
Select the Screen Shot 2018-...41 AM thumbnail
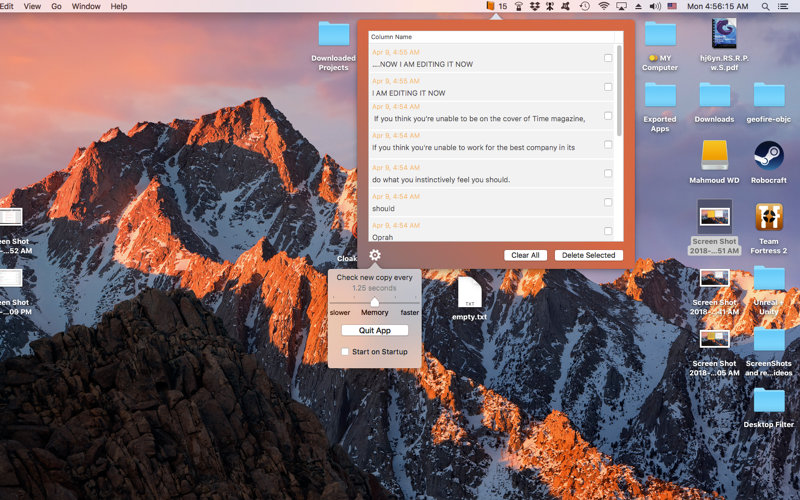[x=714, y=278]
